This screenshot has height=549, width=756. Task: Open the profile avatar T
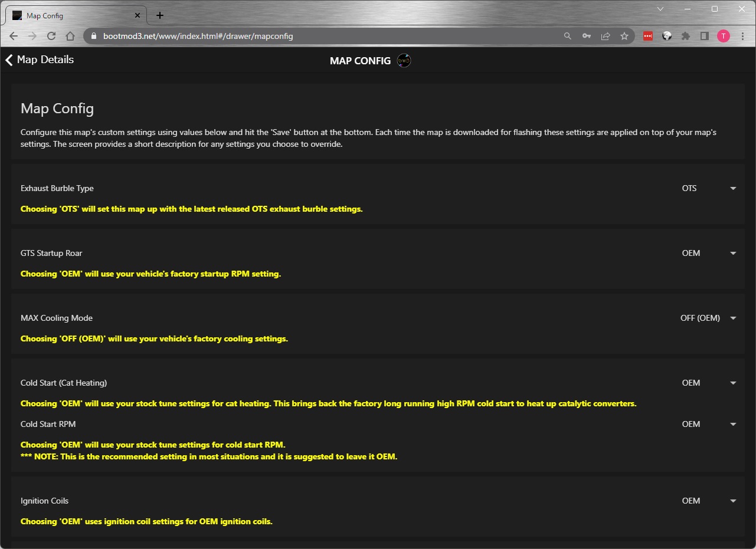click(x=724, y=36)
